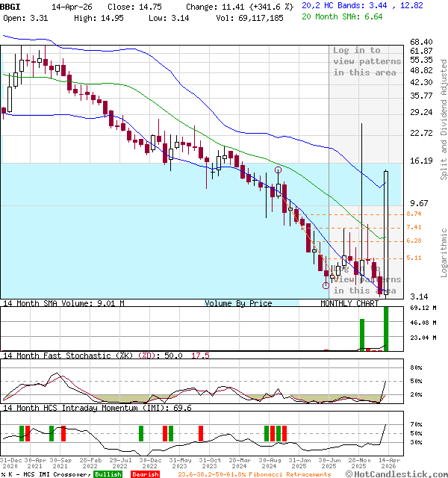Click the lower red circle marker near the low
This screenshot has width=448, height=478.
tap(326, 285)
